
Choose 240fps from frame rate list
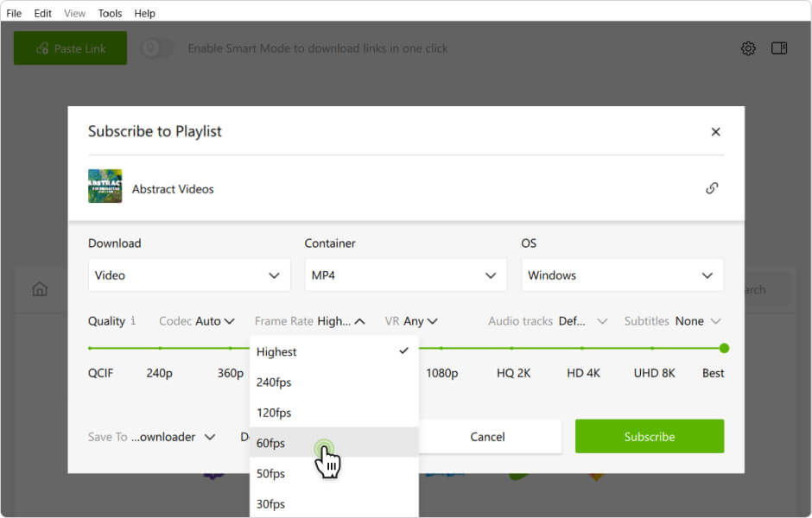coord(274,382)
